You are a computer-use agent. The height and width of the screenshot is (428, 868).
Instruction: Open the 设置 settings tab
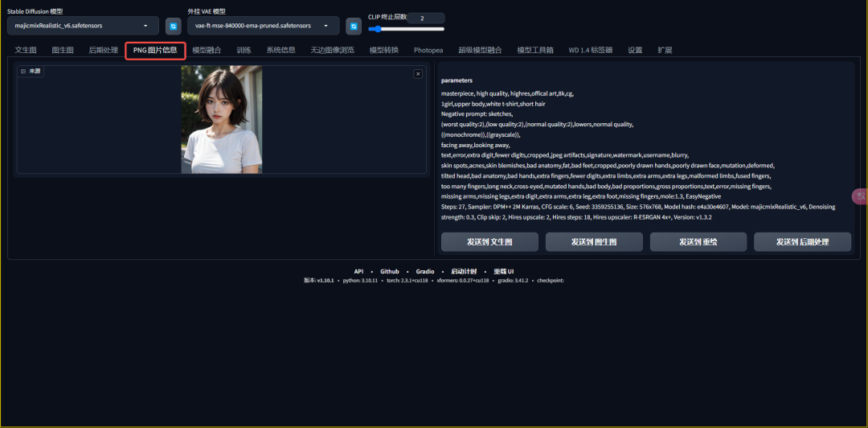click(x=635, y=50)
